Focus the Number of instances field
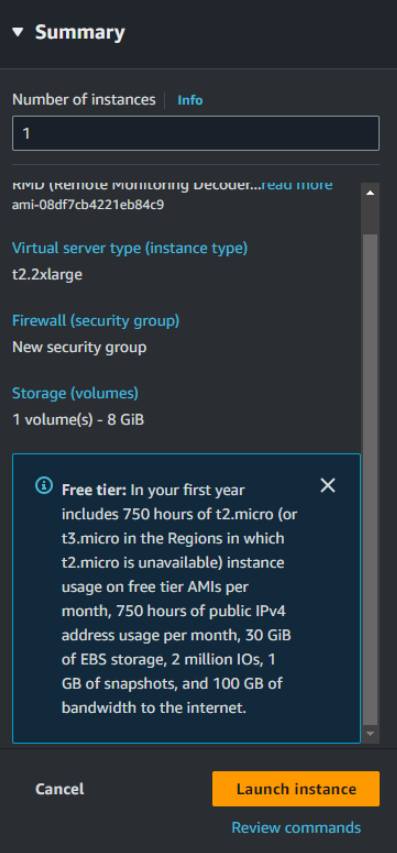 (196, 133)
